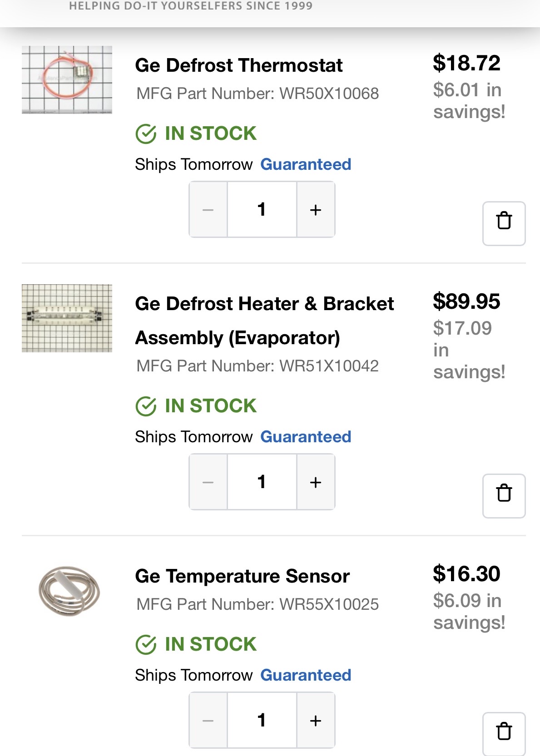Reduce Defrost Heater Assembly quantity
The image size is (540, 756).
click(208, 482)
